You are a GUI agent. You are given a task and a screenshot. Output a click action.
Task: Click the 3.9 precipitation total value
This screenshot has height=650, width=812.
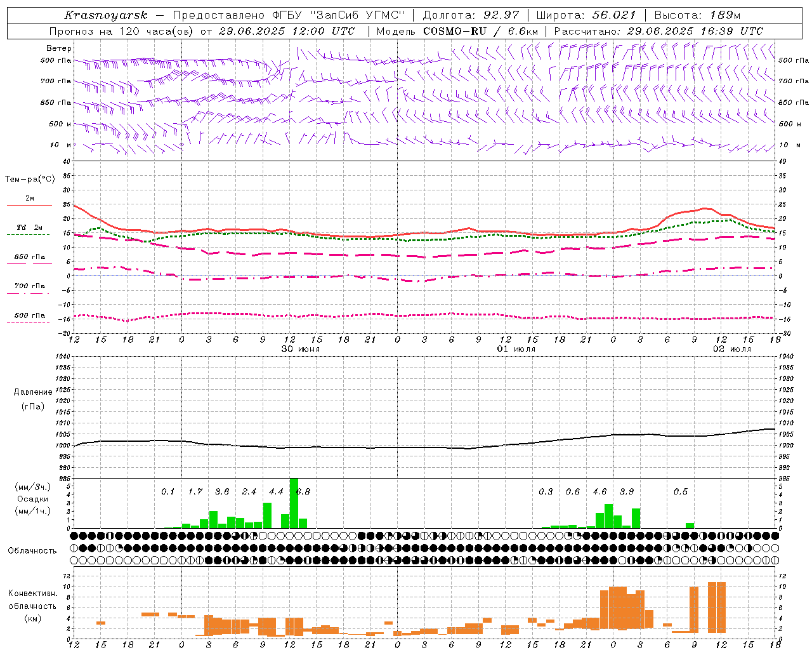click(627, 491)
